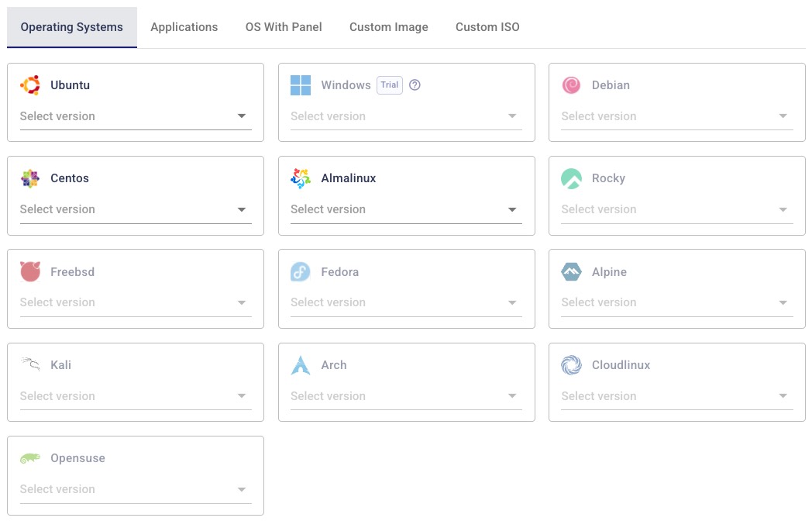Click the help question mark beside Windows Trial

[x=415, y=85]
